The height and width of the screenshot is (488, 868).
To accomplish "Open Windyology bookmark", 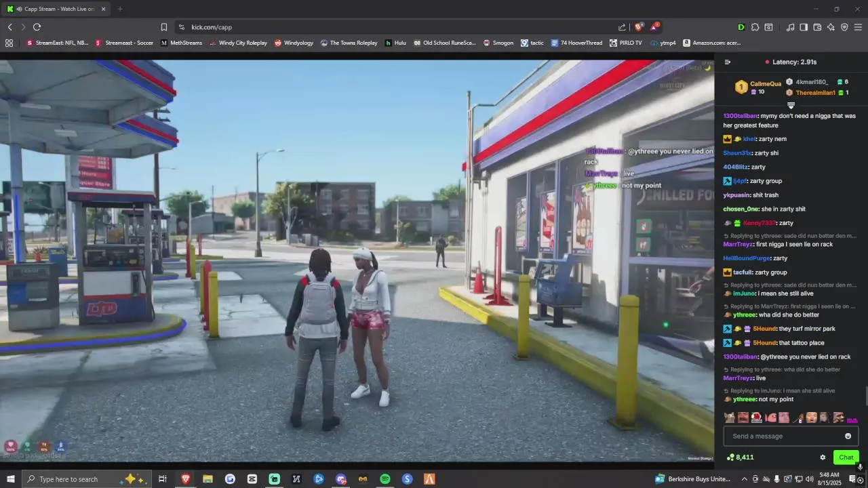I will pyautogui.click(x=294, y=43).
